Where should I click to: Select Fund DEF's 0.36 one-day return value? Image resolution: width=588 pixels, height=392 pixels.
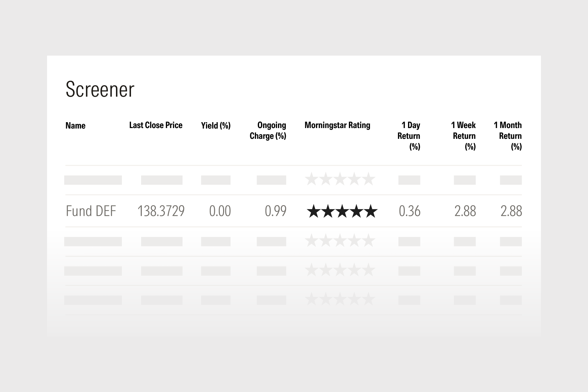(409, 211)
